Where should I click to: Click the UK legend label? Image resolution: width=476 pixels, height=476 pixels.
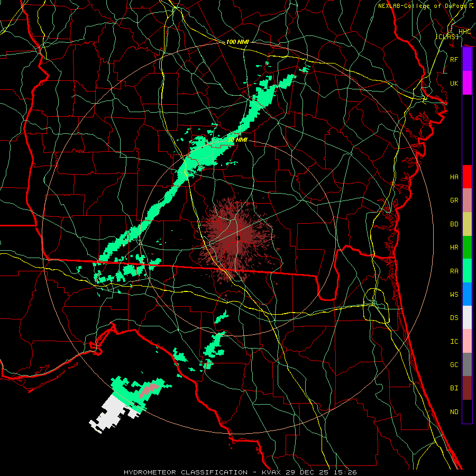click(x=454, y=83)
